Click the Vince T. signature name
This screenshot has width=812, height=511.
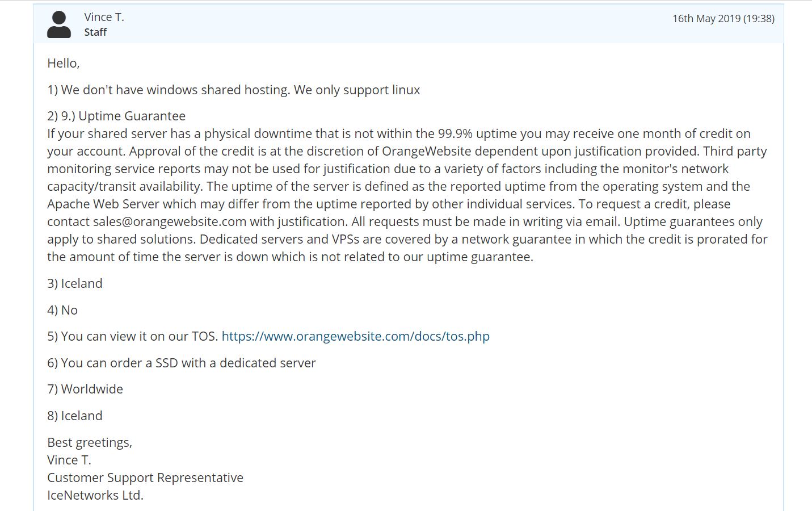pyautogui.click(x=69, y=460)
